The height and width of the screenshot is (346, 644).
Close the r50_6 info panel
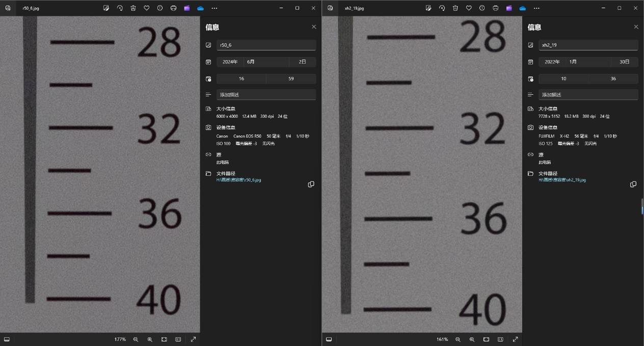click(x=314, y=27)
